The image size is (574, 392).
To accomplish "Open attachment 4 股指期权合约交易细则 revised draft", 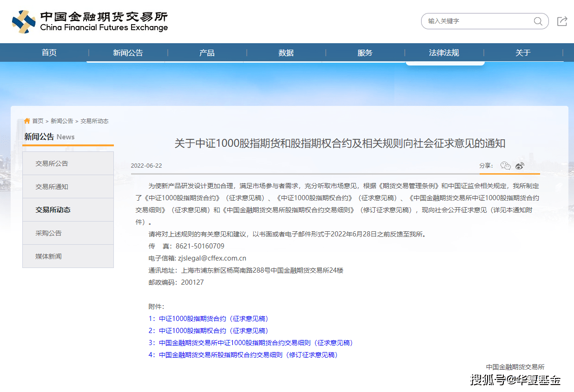I will tap(243, 355).
